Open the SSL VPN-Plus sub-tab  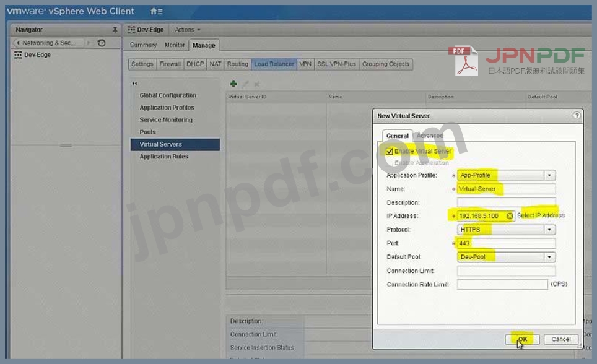(336, 64)
